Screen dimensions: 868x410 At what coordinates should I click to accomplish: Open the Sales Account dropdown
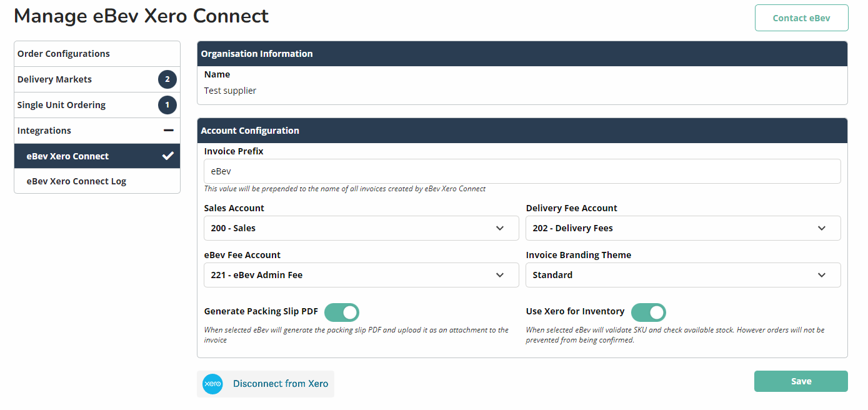coord(361,228)
